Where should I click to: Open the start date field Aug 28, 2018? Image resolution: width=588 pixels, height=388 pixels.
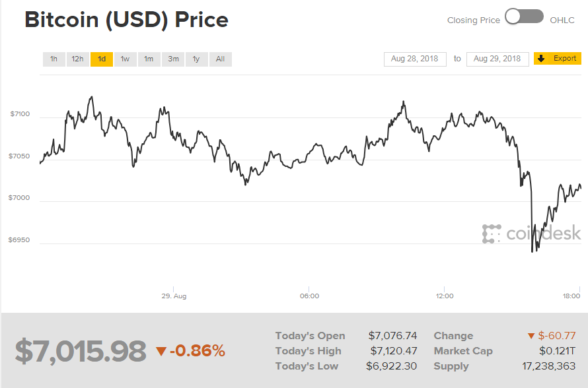point(415,58)
